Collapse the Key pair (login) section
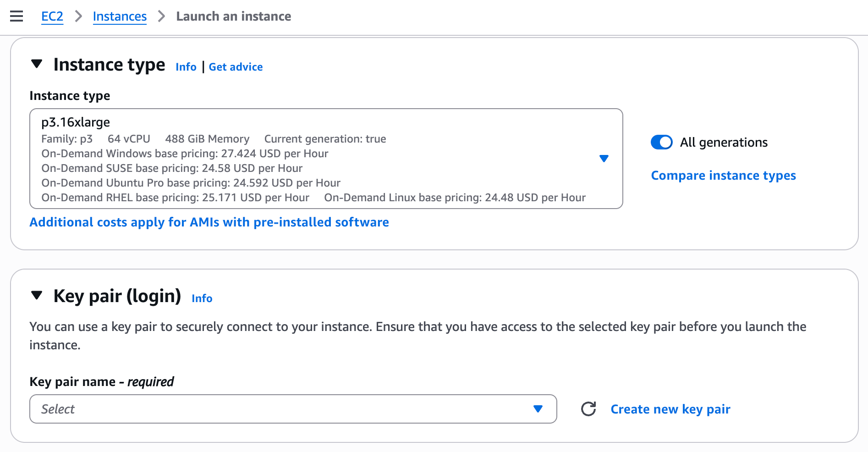This screenshot has height=452, width=868. [x=37, y=295]
